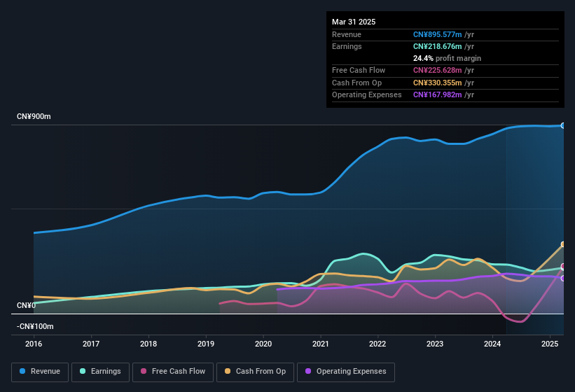
Task: Click the 2025 x-axis label
Action: click(550, 344)
